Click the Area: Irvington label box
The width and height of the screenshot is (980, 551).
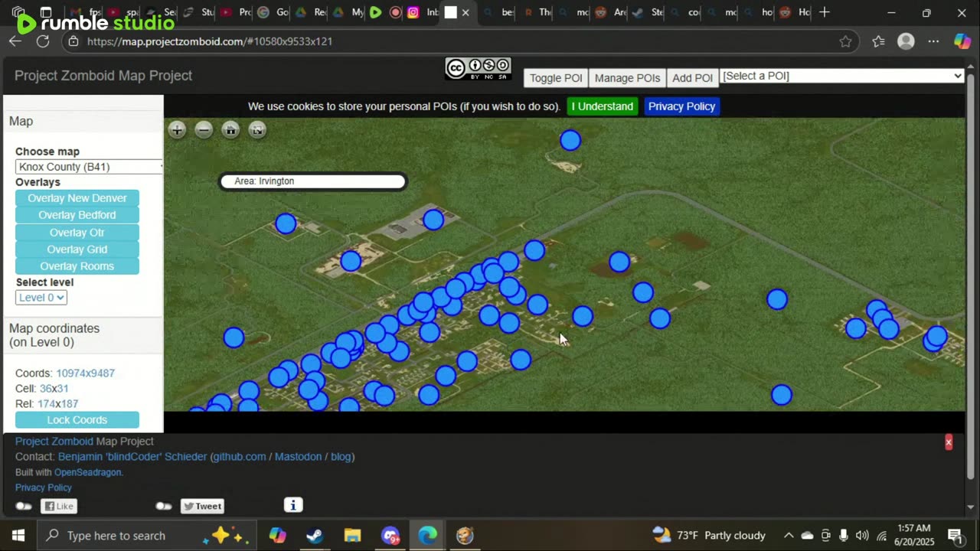pos(312,181)
